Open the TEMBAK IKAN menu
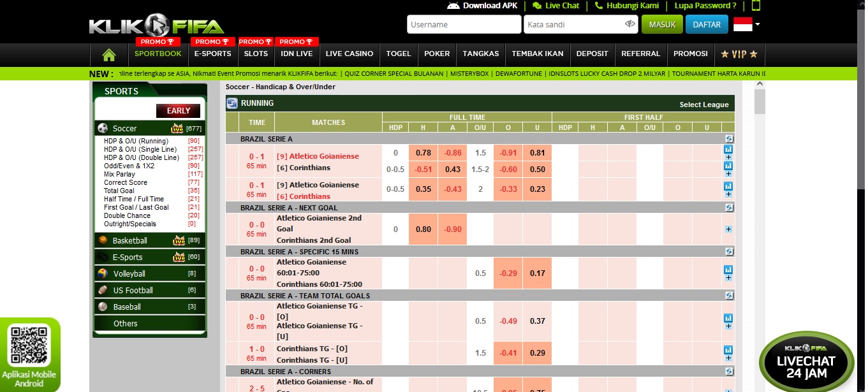 point(538,54)
